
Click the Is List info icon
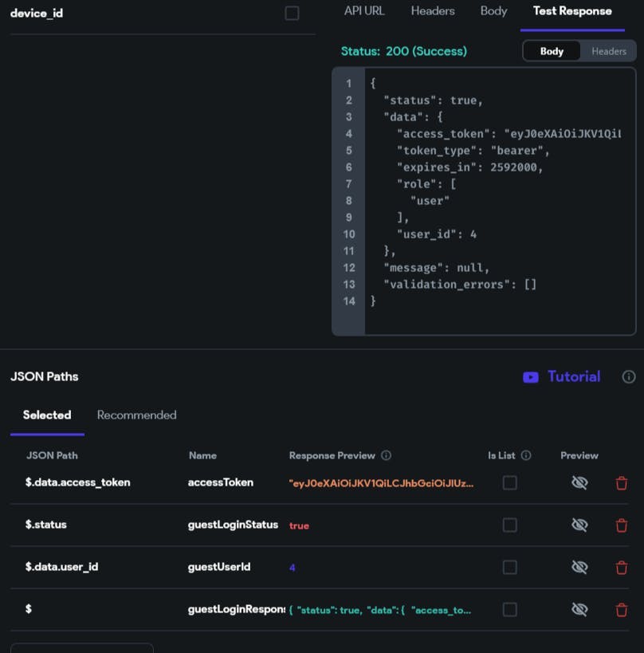pos(526,456)
